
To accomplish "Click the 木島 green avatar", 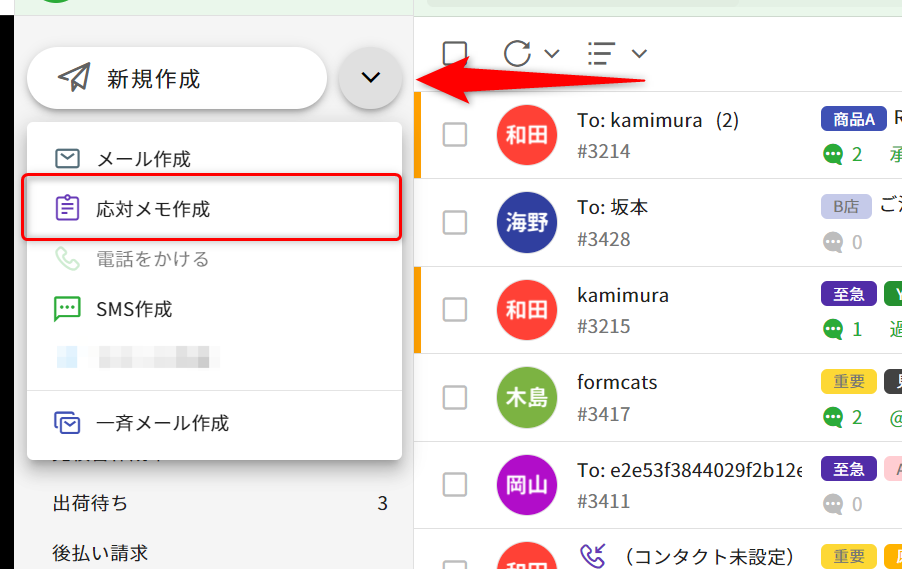I will [526, 397].
